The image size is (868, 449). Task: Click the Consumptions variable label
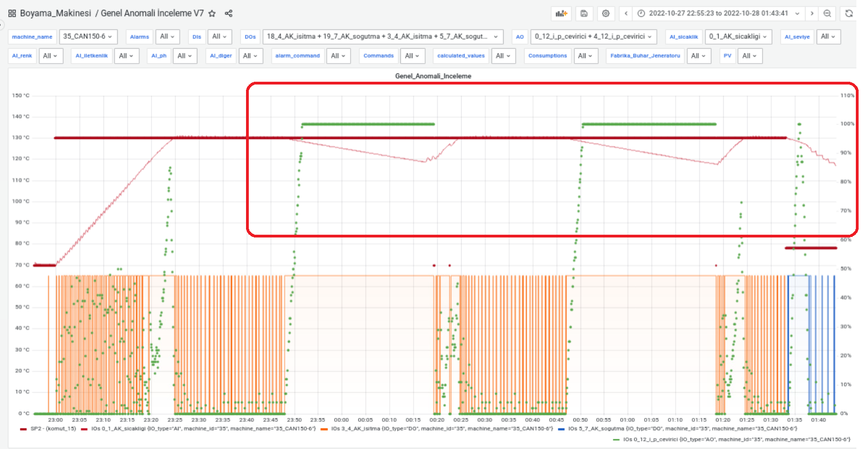click(x=547, y=56)
